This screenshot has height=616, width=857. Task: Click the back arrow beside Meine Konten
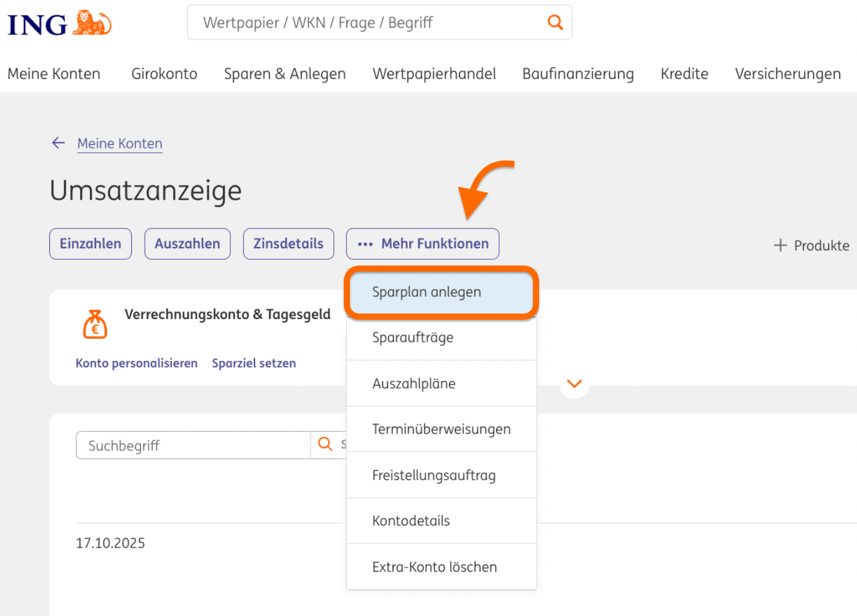click(x=59, y=143)
